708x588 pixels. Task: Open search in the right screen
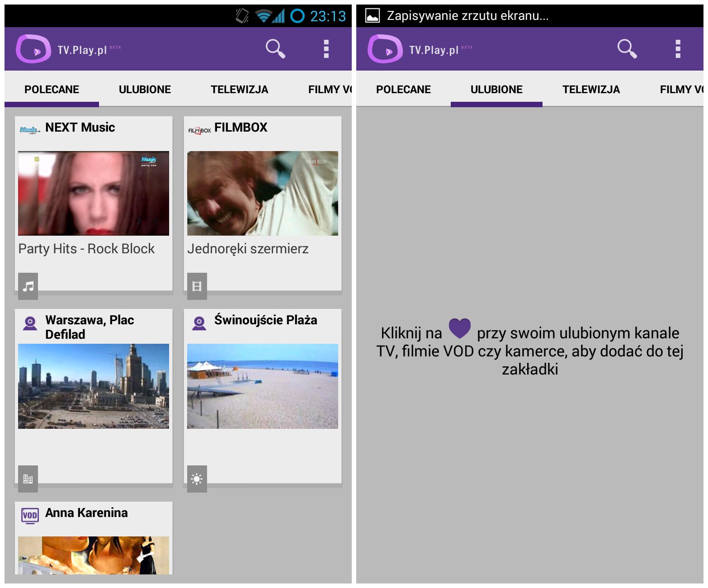[x=627, y=48]
